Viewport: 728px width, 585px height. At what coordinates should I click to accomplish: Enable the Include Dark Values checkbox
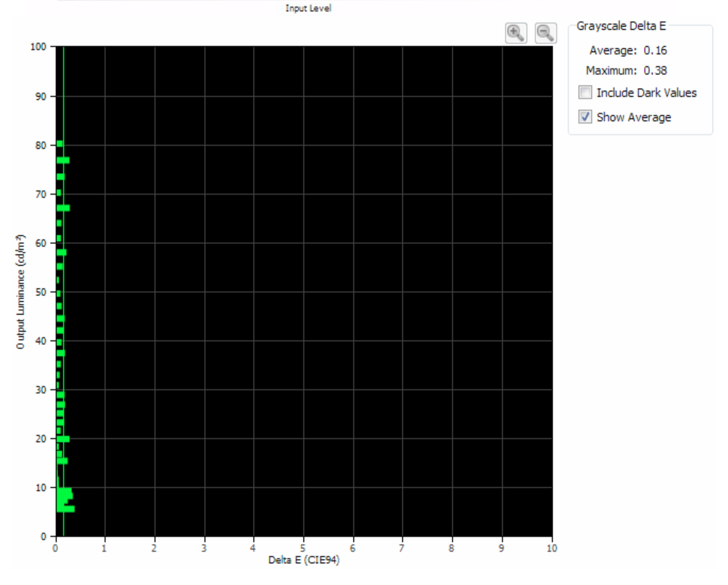(x=585, y=92)
